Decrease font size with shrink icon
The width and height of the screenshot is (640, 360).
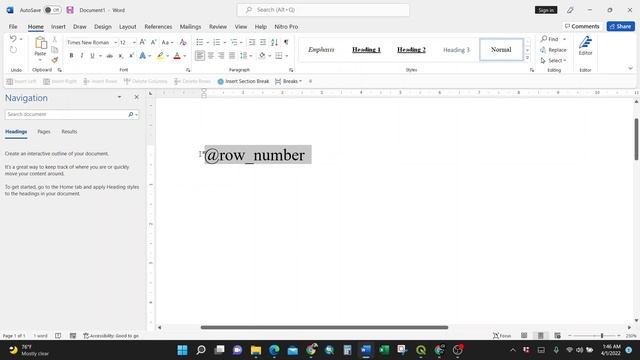point(153,42)
